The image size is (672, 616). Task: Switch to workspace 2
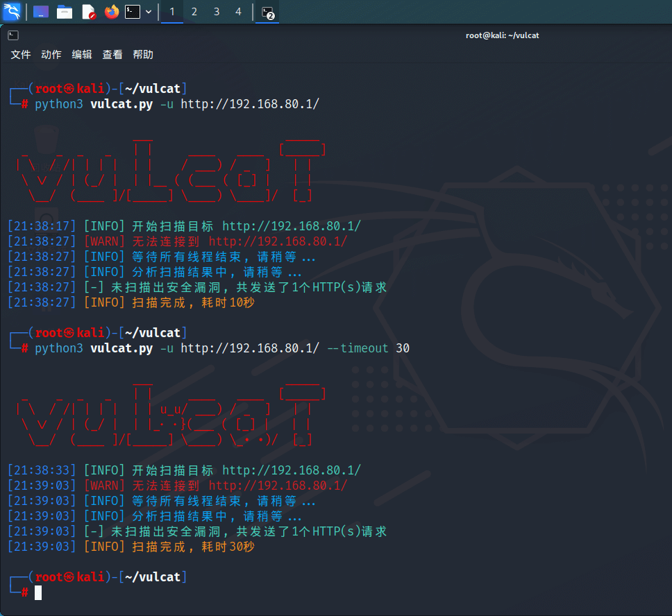point(194,12)
